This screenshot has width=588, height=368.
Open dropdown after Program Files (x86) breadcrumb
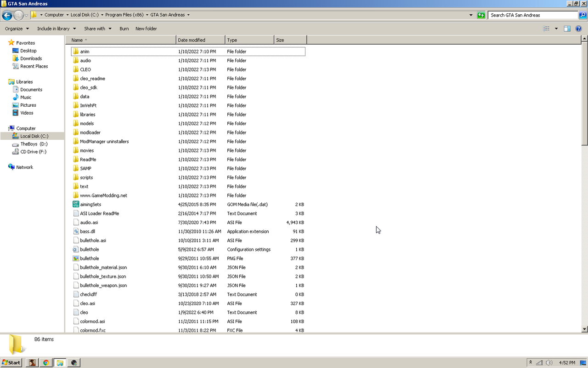(x=147, y=15)
